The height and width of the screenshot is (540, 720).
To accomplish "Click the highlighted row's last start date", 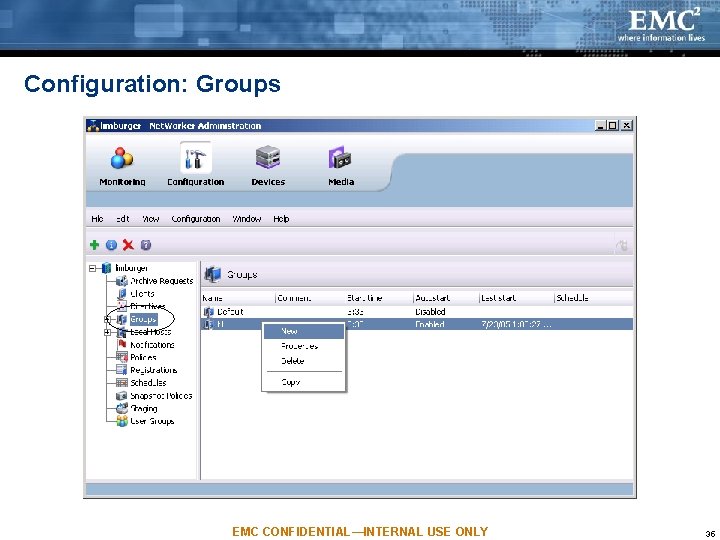I will coord(516,324).
